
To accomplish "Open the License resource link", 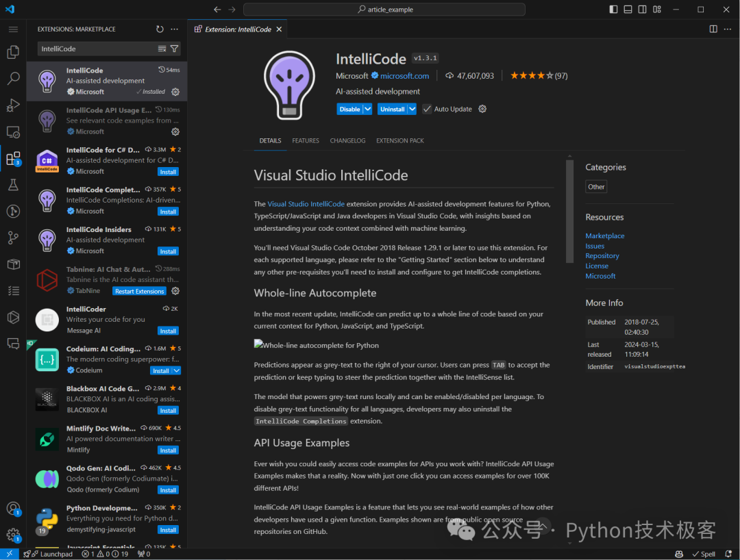I will (x=597, y=266).
